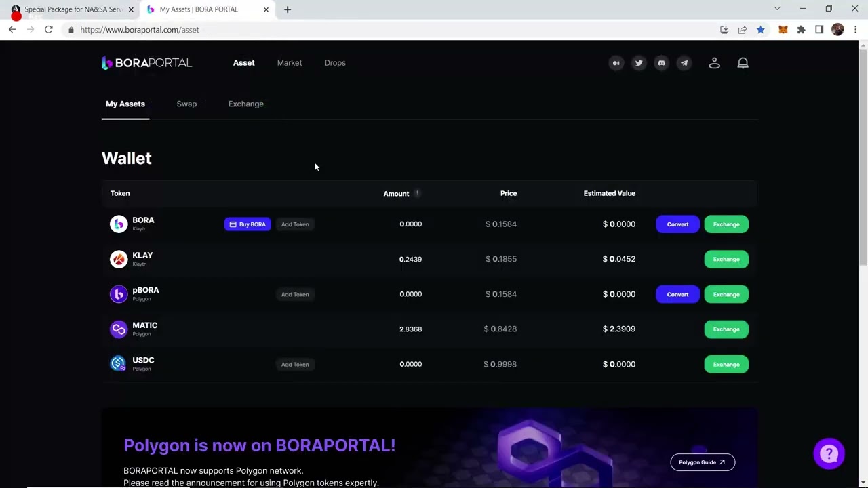Expand the tab search dropdown arrow
This screenshot has width=868, height=488.
(777, 9)
